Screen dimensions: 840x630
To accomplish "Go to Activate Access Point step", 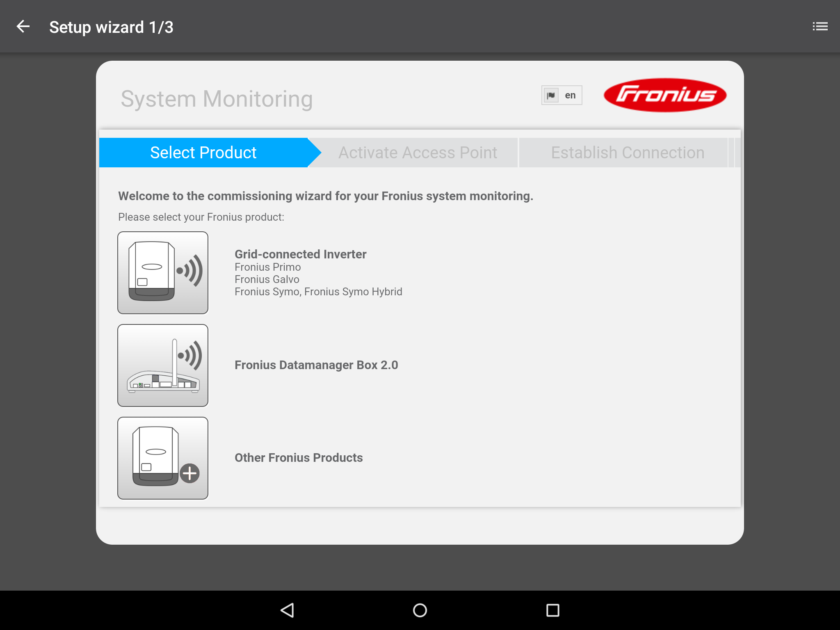I will coord(418,153).
